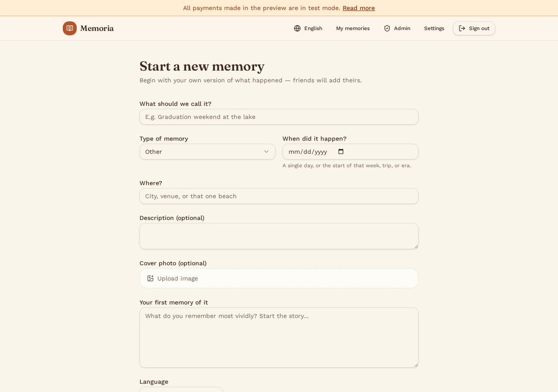
Task: Click the Start a new memory heading
Action: [x=202, y=66]
